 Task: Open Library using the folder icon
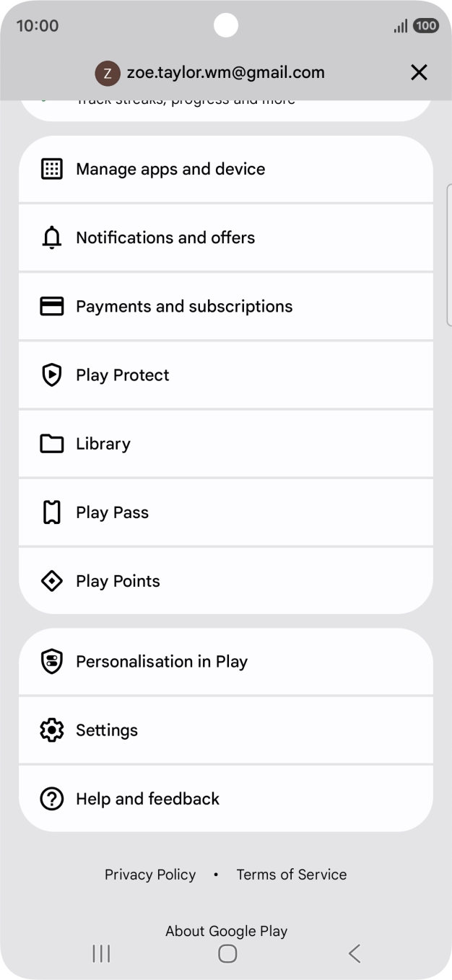[x=51, y=443]
